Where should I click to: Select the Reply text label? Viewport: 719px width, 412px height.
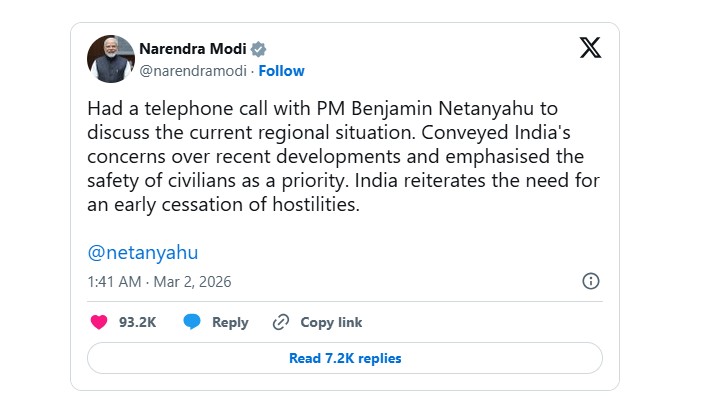[x=230, y=322]
